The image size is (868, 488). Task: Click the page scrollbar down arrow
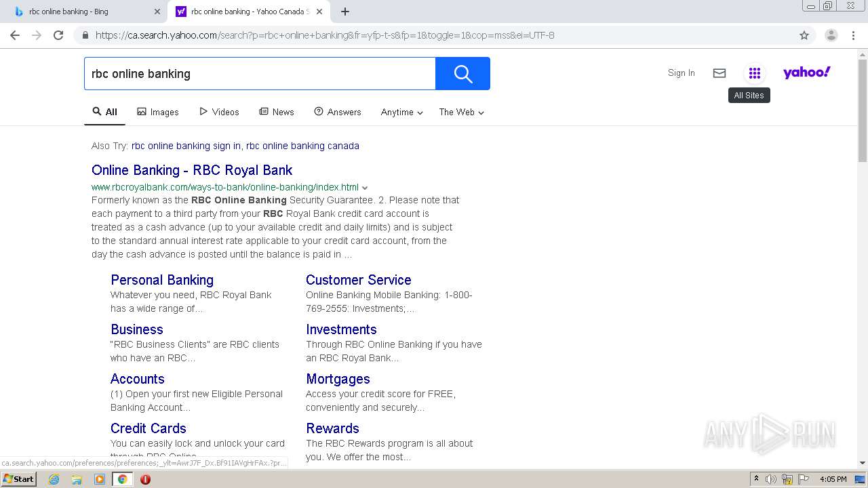pyautogui.click(x=863, y=463)
